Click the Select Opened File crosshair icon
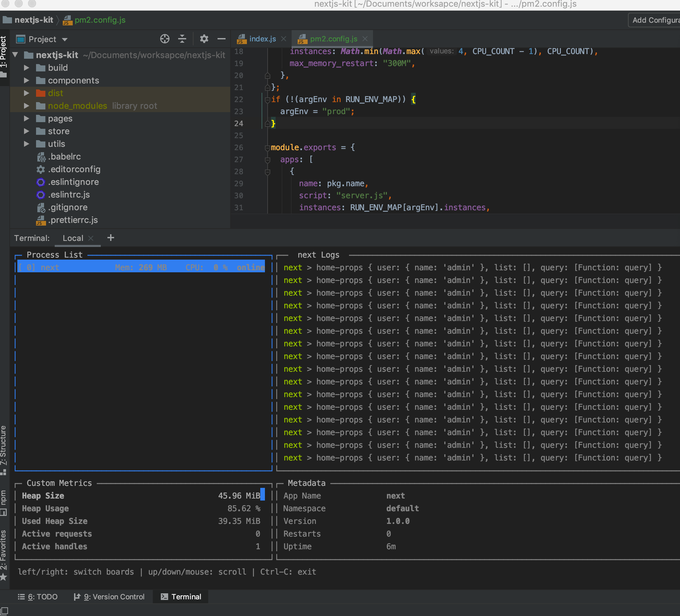The image size is (680, 616). (x=165, y=39)
